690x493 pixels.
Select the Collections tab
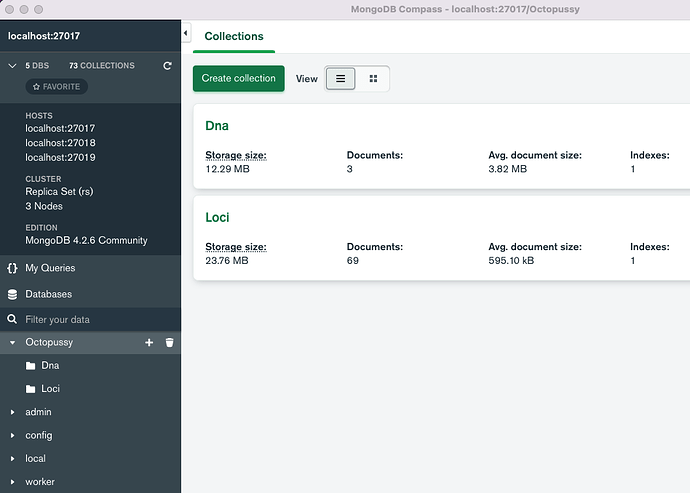tap(234, 36)
